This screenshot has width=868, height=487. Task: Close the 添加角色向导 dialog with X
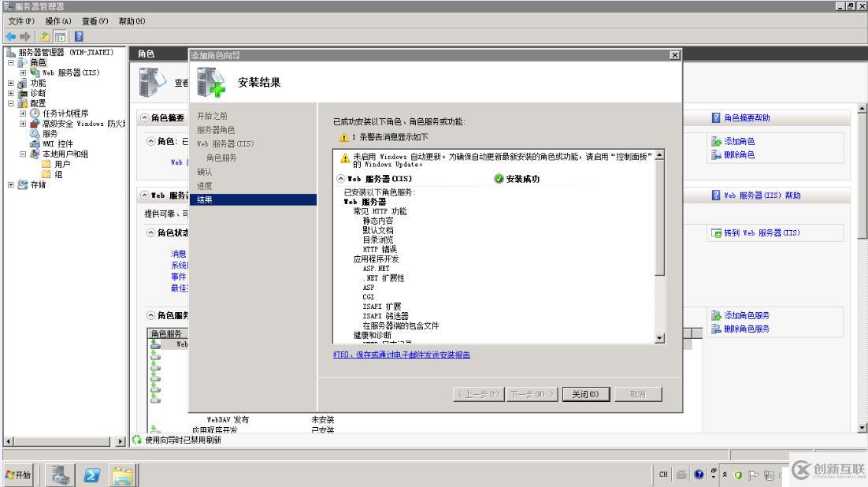(x=675, y=55)
